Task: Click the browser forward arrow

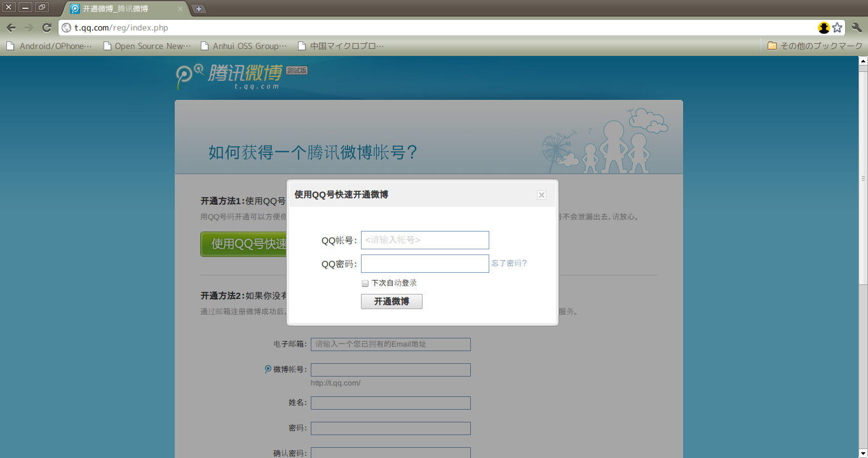Action: click(29, 27)
